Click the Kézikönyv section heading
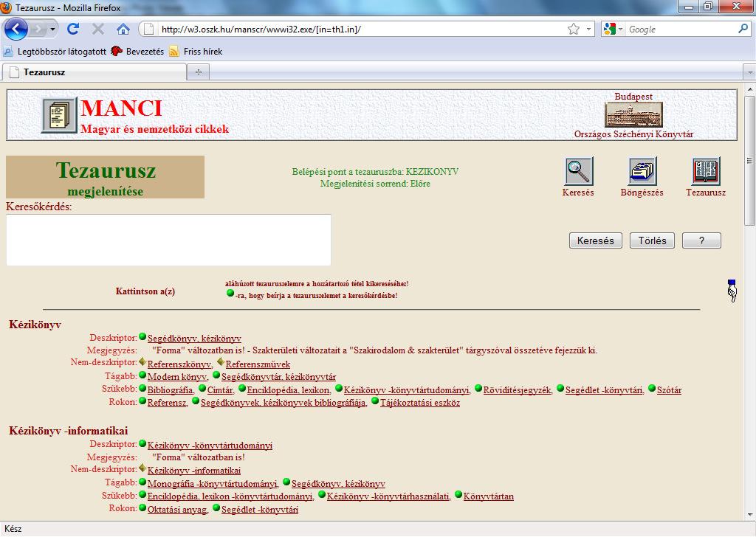Screen dimensions: 756x537 coord(35,325)
